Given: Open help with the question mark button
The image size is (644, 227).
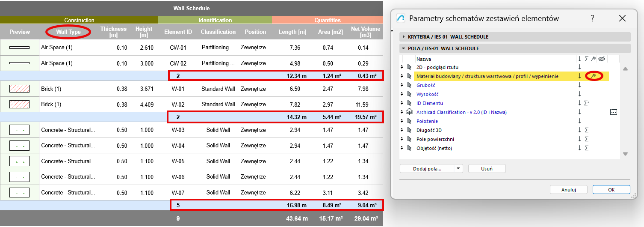Looking at the screenshot, I should [x=592, y=18].
